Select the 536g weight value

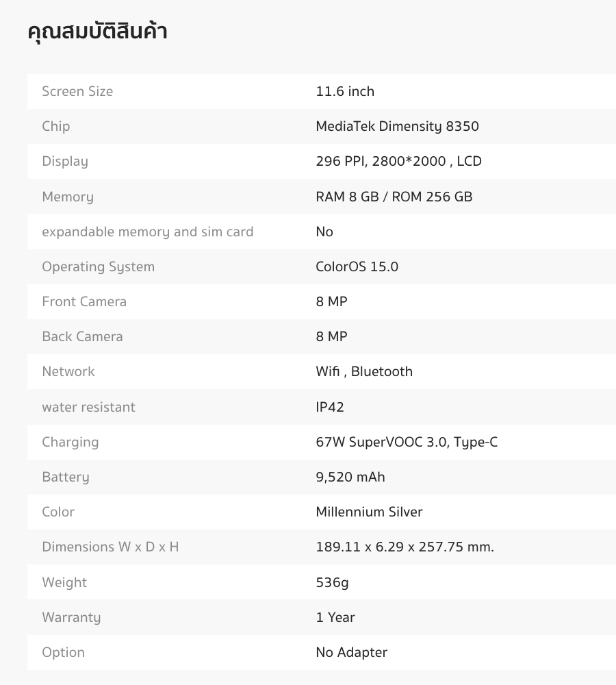(332, 583)
